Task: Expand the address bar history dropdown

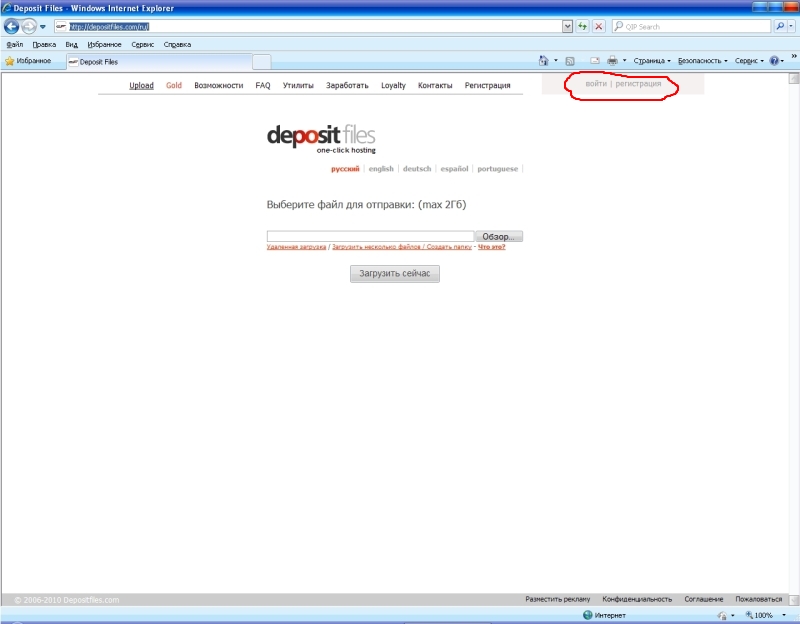Action: pos(567,27)
